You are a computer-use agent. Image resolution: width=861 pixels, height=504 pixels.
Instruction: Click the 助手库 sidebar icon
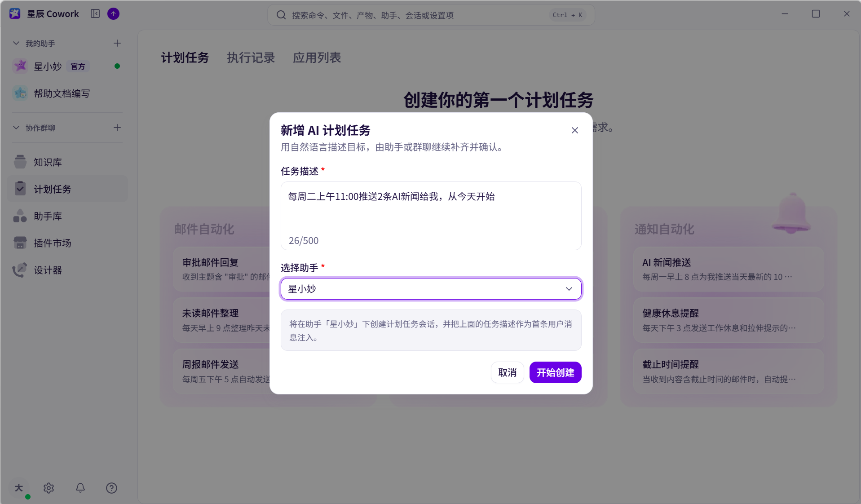point(20,216)
